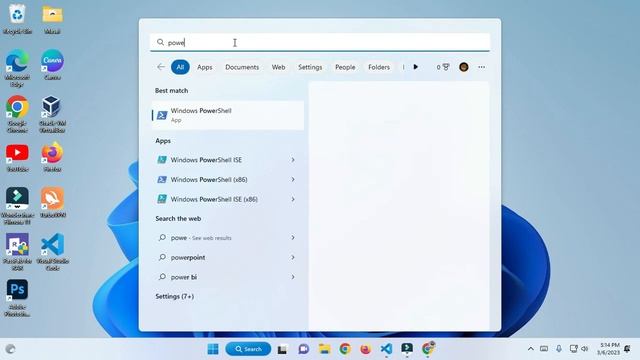Click the Windows Start button
The width and height of the screenshot is (640, 360).
[213, 349]
